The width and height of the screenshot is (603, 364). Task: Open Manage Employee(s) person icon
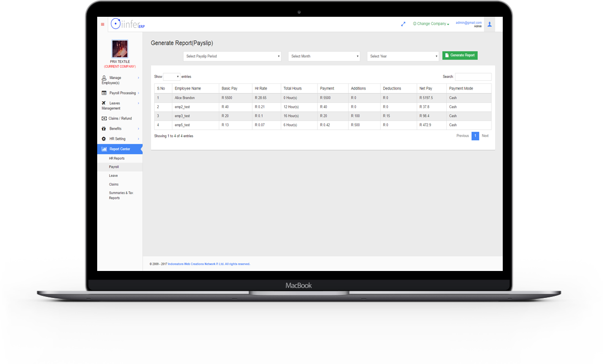(x=104, y=78)
